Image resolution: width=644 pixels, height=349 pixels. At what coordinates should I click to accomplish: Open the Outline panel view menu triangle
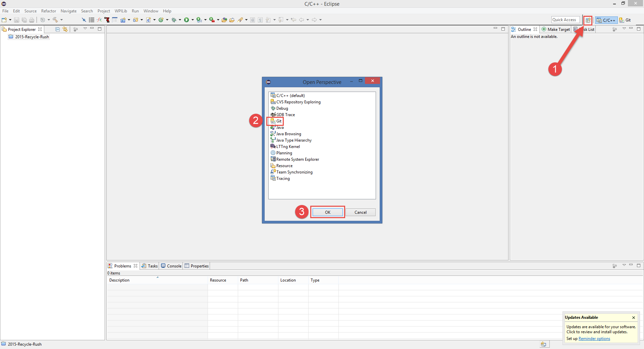(624, 29)
